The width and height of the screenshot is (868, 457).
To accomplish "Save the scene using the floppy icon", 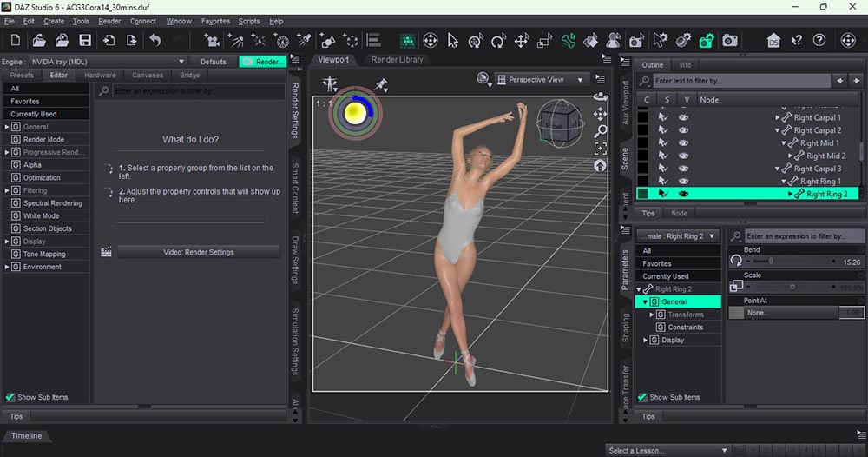I will pos(85,41).
